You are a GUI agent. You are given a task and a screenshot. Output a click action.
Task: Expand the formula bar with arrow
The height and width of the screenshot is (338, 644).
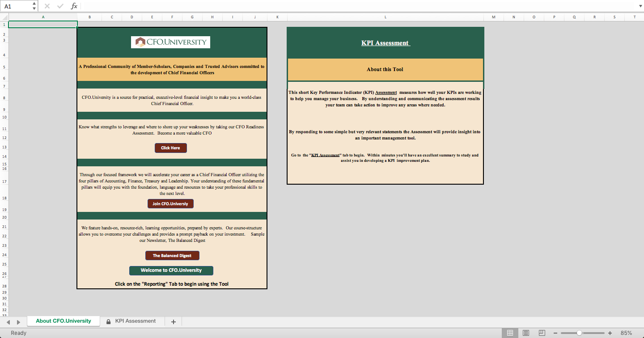(x=640, y=6)
